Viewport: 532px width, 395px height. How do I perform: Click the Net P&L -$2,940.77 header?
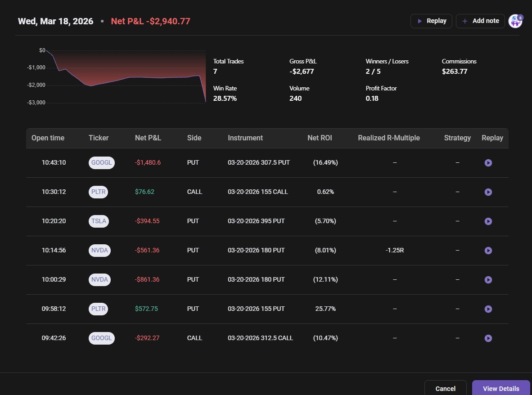coord(151,21)
